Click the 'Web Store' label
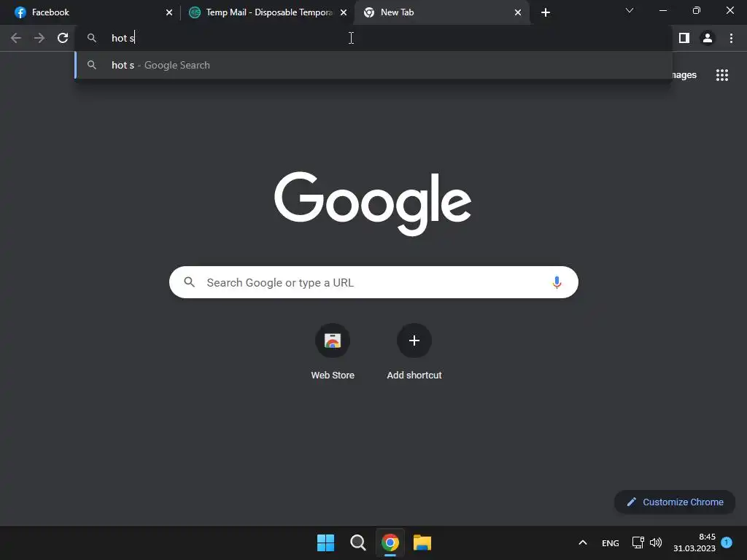747x560 pixels. (333, 376)
